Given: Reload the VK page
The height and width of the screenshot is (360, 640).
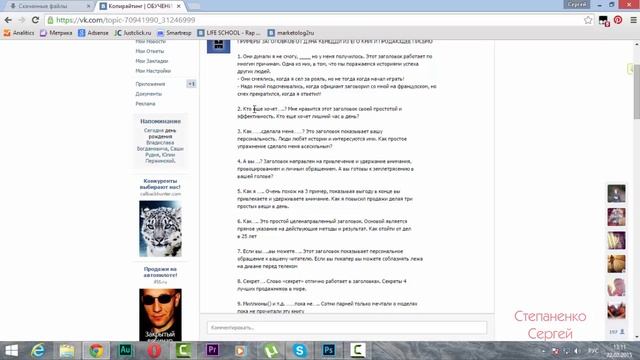Looking at the screenshot, I should [36, 20].
